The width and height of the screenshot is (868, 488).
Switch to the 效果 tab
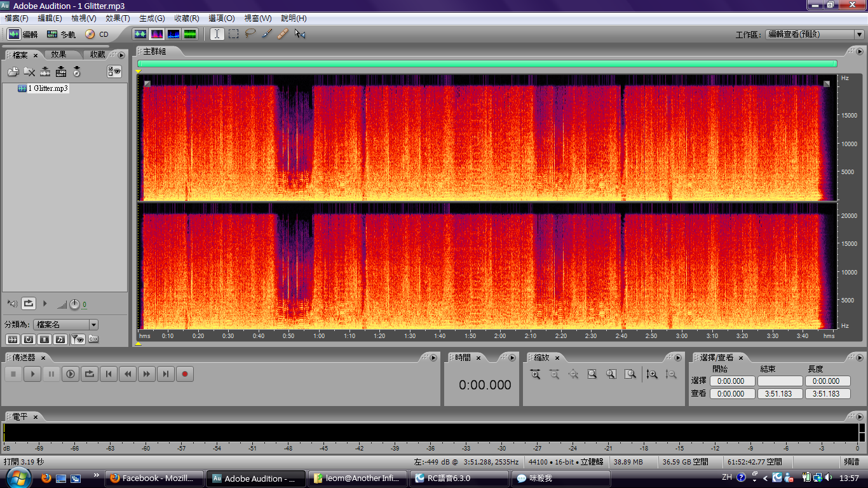pos(59,55)
